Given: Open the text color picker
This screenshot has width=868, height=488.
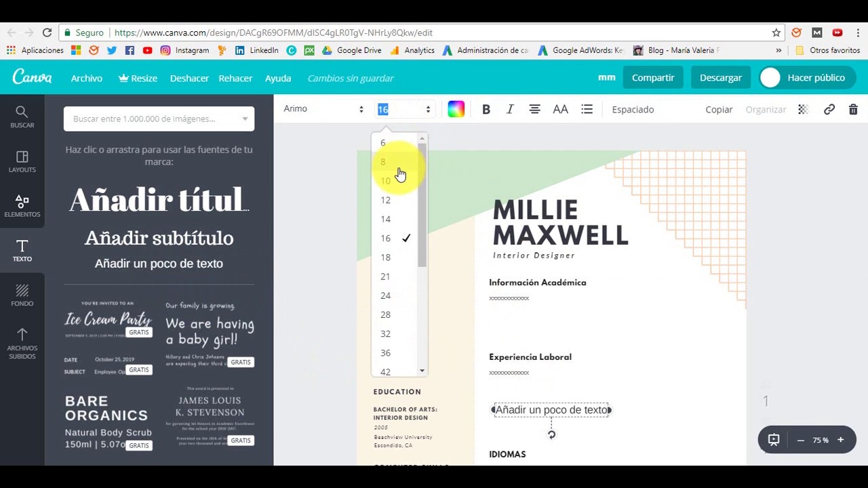Looking at the screenshot, I should point(456,109).
